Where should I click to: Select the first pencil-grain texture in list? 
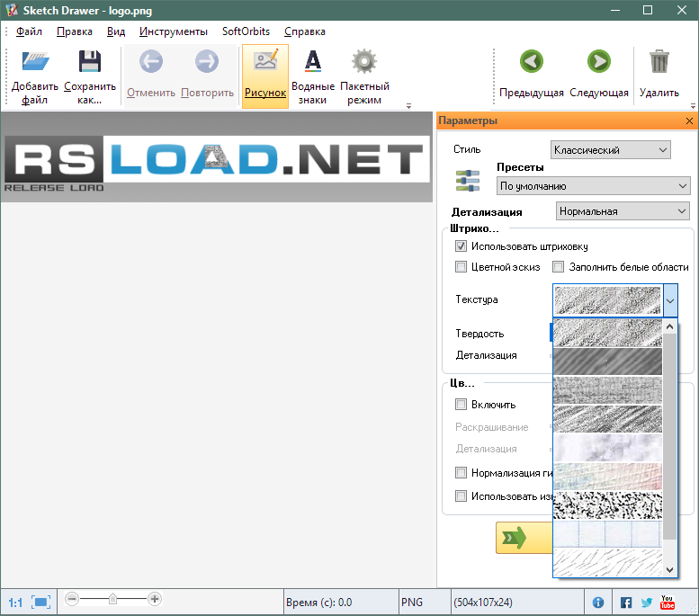click(607, 332)
